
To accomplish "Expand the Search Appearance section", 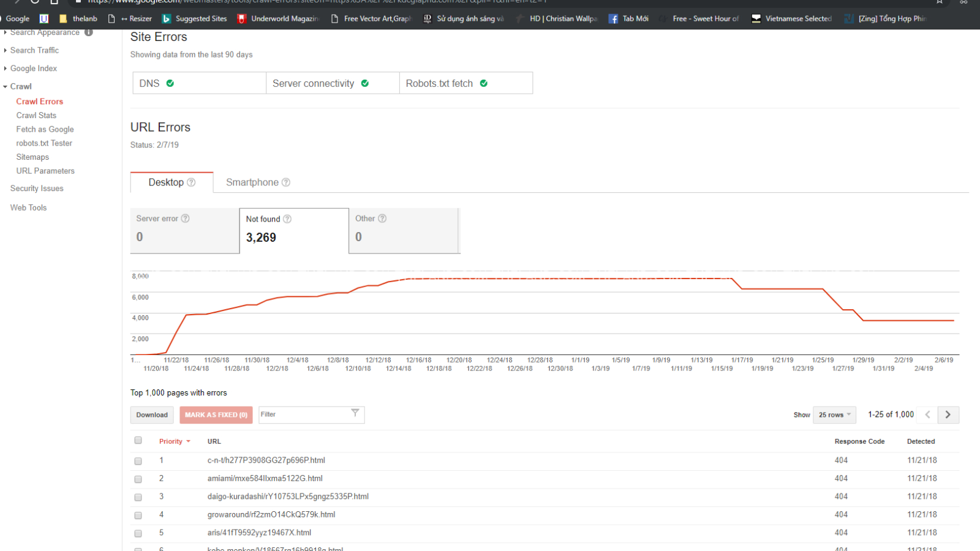I will click(42, 32).
